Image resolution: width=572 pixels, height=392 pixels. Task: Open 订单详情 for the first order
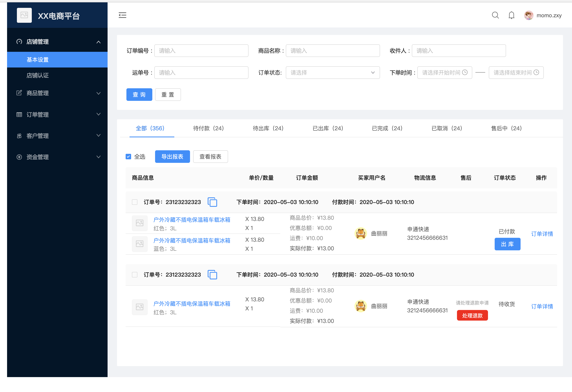(542, 234)
